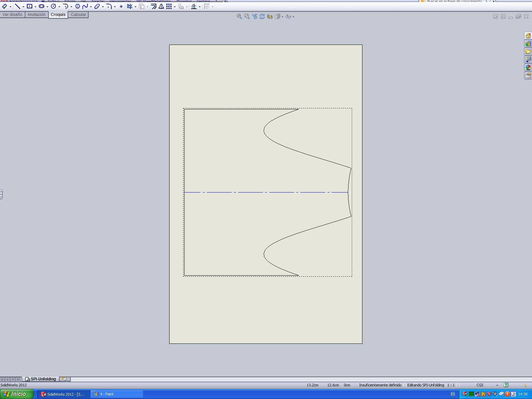Expand the Smart Dimension dropdown arrow
Screen dimensions: 532x399
(11, 7)
